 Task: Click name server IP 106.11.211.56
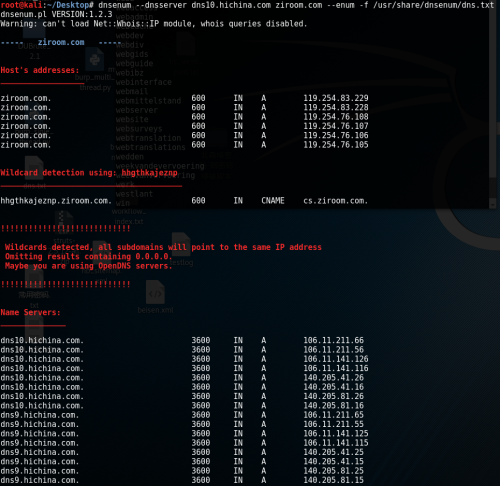click(333, 350)
